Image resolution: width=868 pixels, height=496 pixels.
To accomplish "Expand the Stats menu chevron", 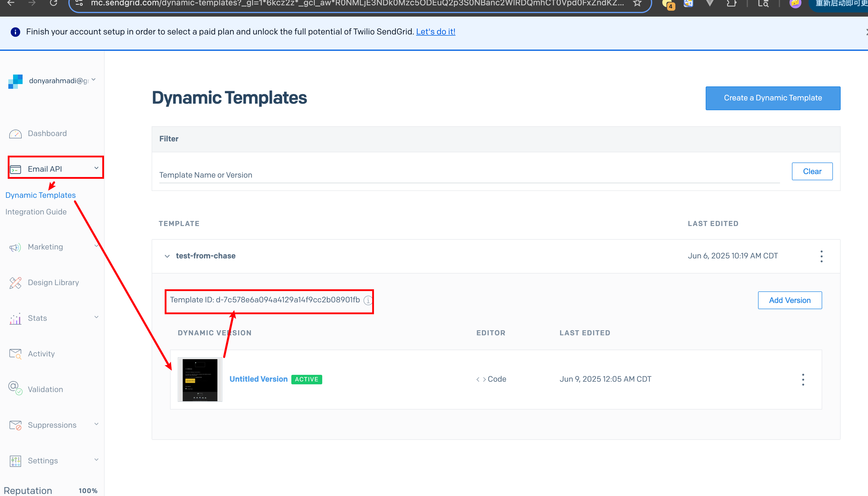I will click(96, 317).
